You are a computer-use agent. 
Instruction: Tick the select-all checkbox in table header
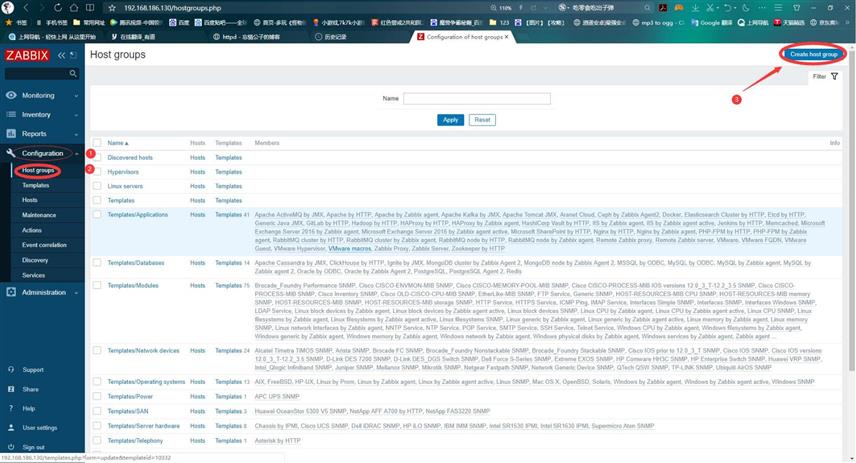pyautogui.click(x=97, y=143)
